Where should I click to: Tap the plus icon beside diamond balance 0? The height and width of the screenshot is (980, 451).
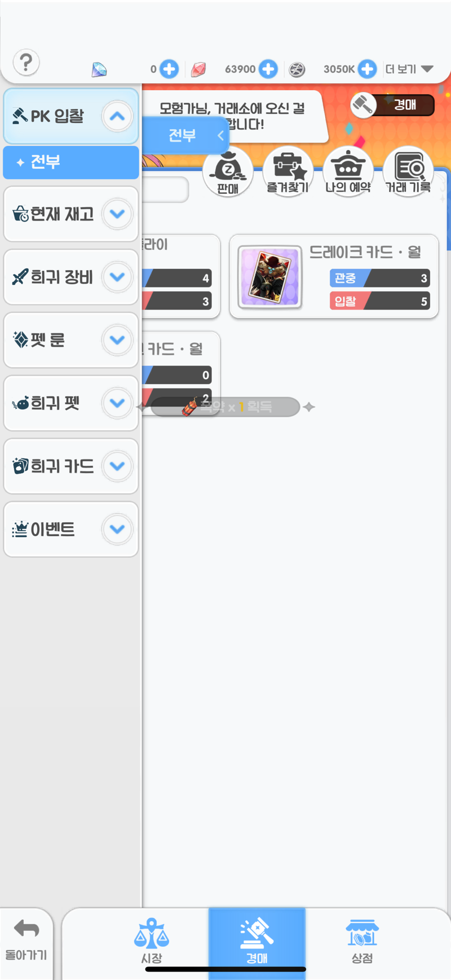pos(169,69)
